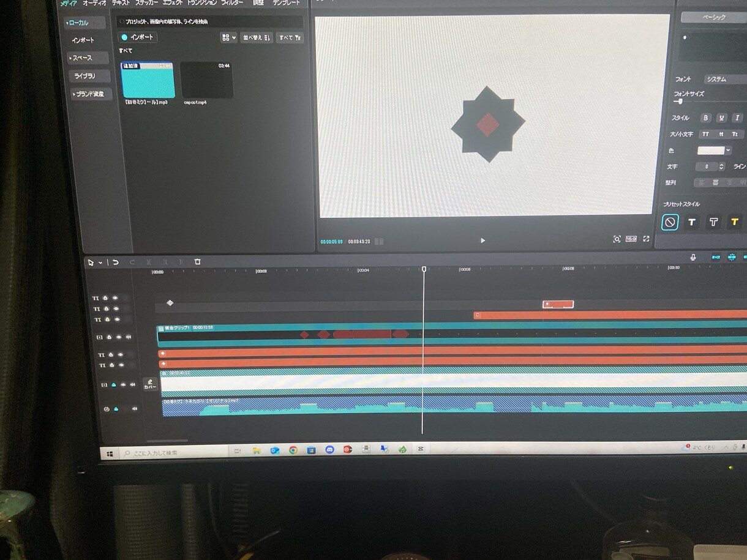747x560 pixels.
Task: Hide the compound clip track with eye icon
Action: [119, 337]
